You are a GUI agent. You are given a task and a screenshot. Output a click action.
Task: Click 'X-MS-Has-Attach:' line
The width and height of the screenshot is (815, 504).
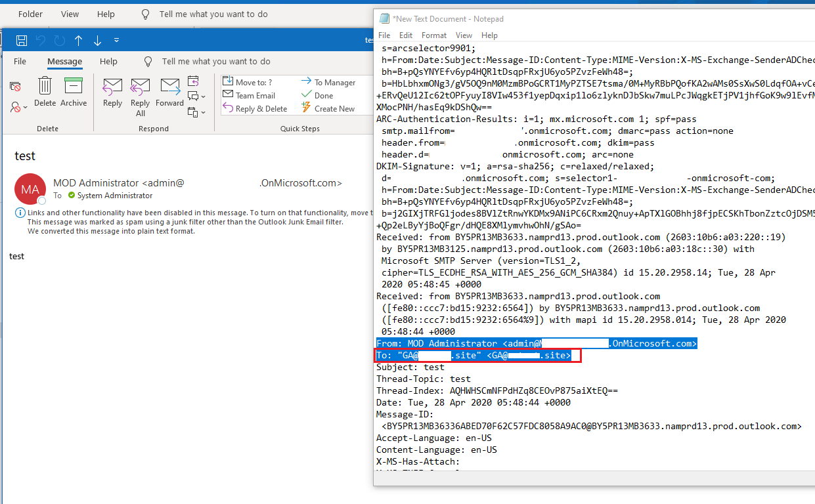[x=418, y=462]
